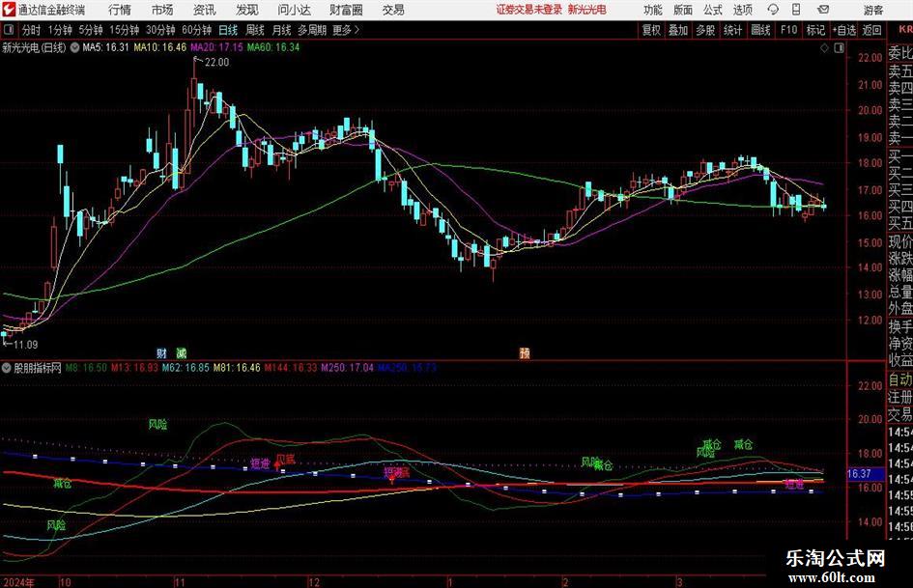Click the 11.09 low price label on chart
913x588 pixels.
[26, 345]
